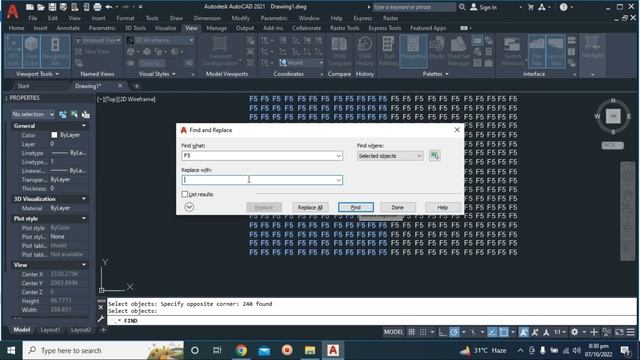Open Sheet Set Manager
Image resolution: width=640 pixels, height=360 pixels.
(459, 51)
